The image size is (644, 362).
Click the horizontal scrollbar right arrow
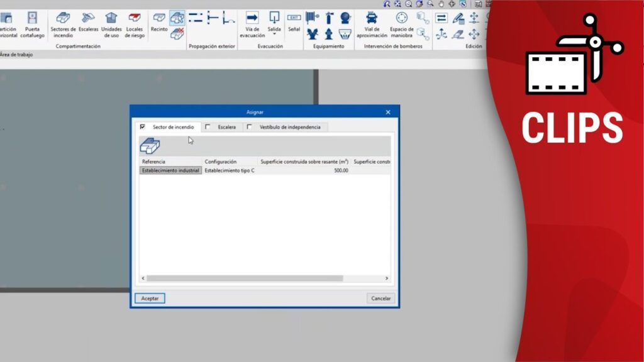tap(386, 278)
